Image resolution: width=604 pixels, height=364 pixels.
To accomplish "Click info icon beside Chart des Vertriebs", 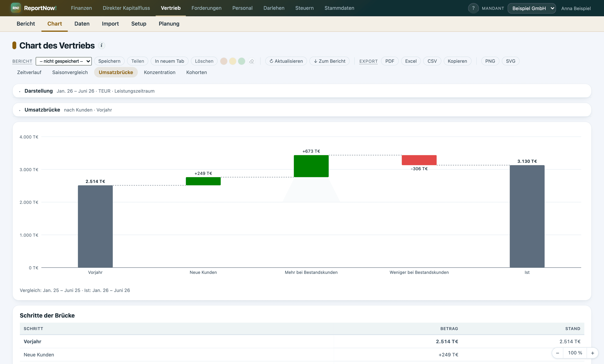I will click(101, 45).
